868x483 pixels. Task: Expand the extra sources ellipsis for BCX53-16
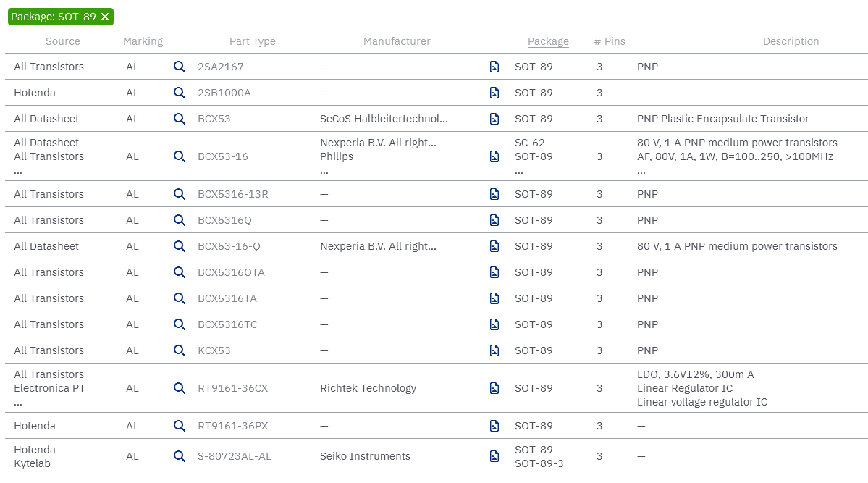click(18, 172)
